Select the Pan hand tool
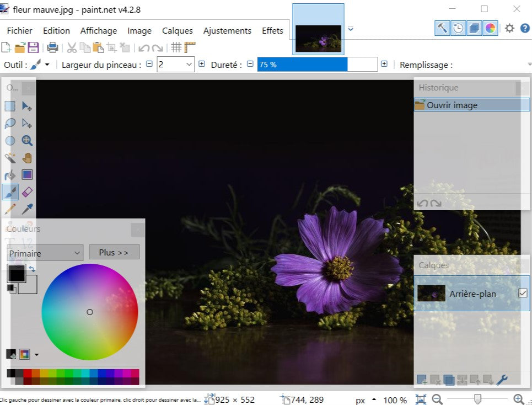532x405 pixels. point(27,158)
